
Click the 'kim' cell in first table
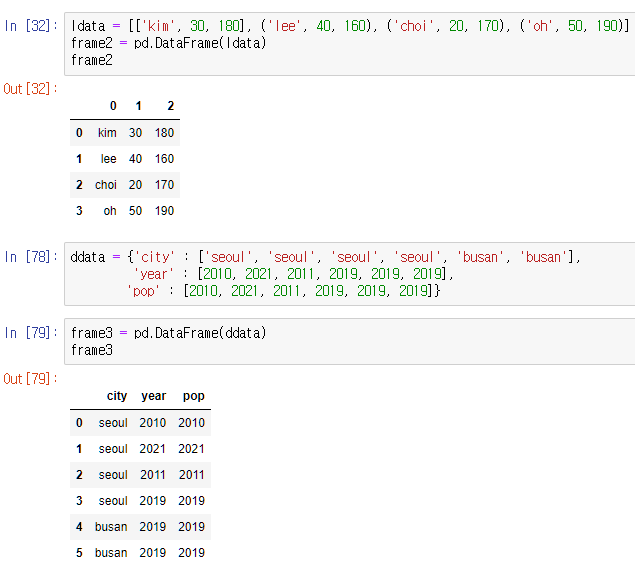pyautogui.click(x=107, y=133)
